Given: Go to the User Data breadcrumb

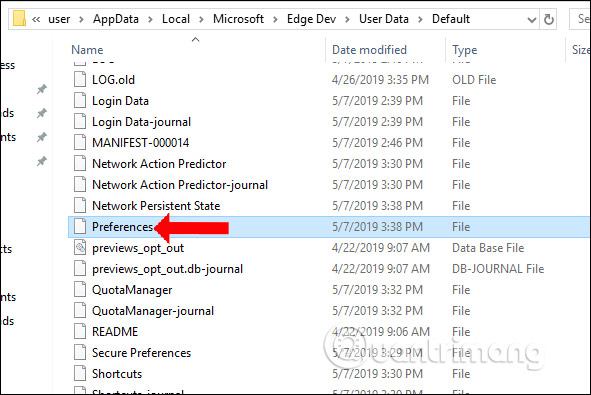Looking at the screenshot, I should tap(384, 19).
